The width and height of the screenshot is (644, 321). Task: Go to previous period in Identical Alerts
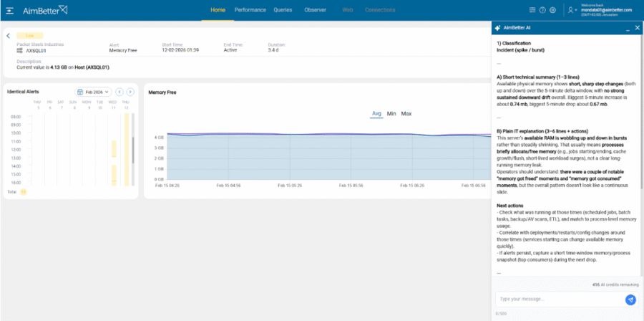point(119,92)
